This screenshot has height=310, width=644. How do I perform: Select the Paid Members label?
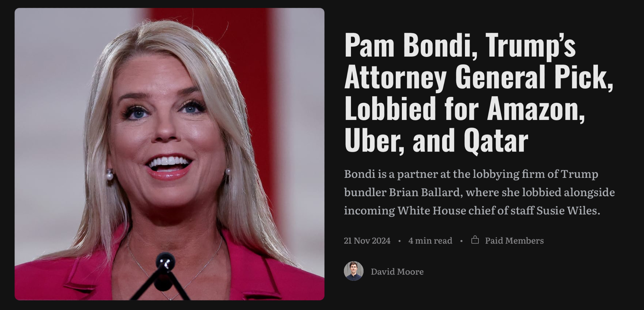tap(514, 240)
